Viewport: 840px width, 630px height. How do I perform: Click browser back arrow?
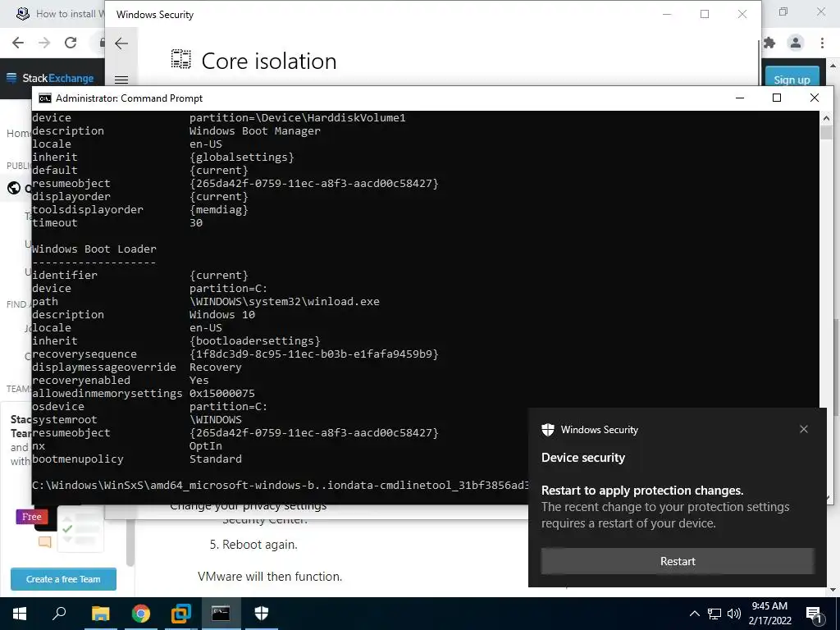18,43
